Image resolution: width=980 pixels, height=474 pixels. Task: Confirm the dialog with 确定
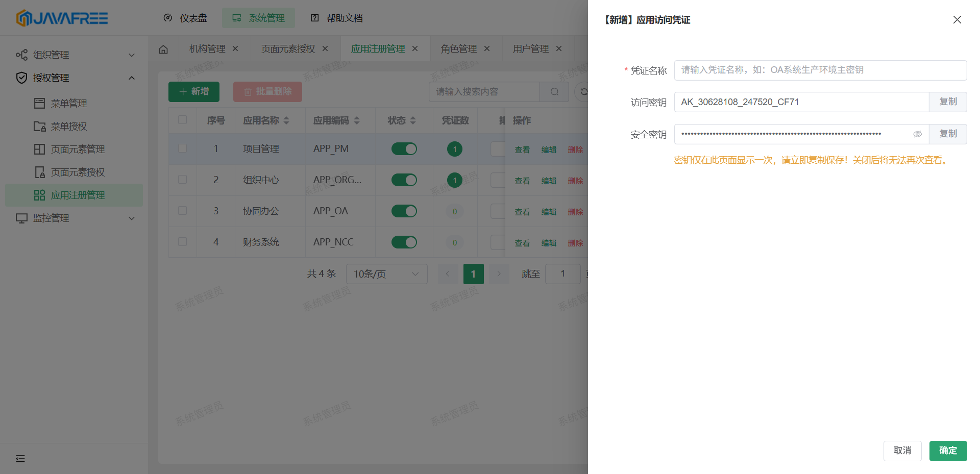pos(948,451)
